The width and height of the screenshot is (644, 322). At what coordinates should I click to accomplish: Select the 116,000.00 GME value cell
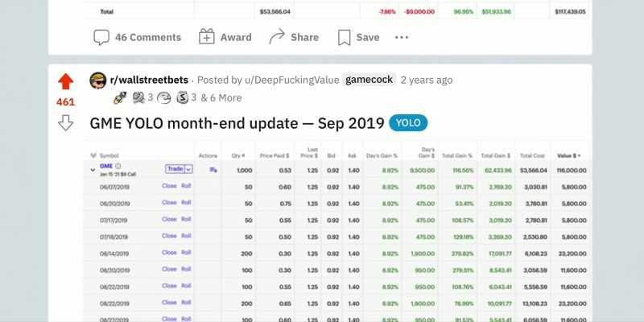[572, 171]
